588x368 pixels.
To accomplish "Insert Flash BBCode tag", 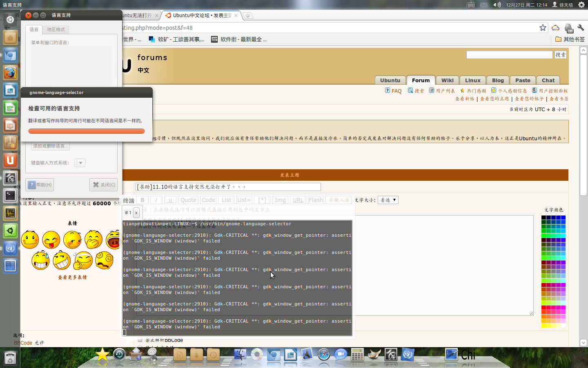I will (x=316, y=200).
